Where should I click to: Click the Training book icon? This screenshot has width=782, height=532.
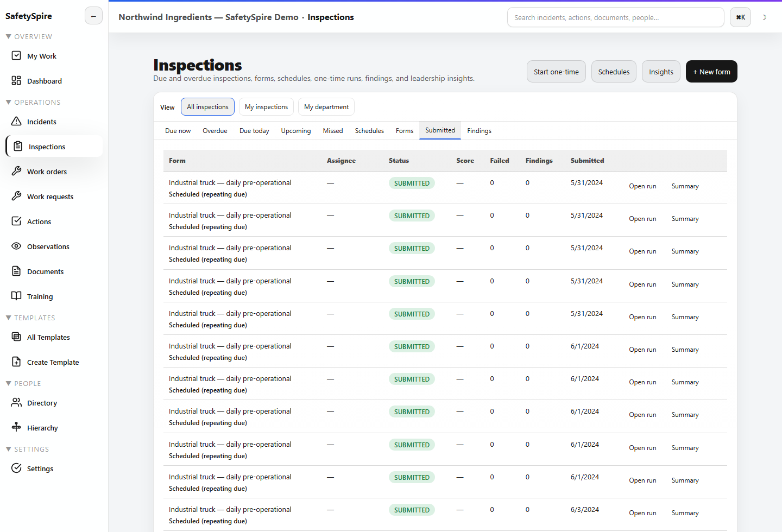[16, 296]
